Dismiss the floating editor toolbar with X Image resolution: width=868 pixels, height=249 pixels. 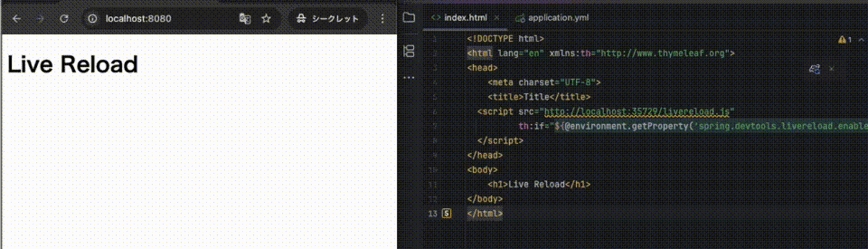point(831,69)
